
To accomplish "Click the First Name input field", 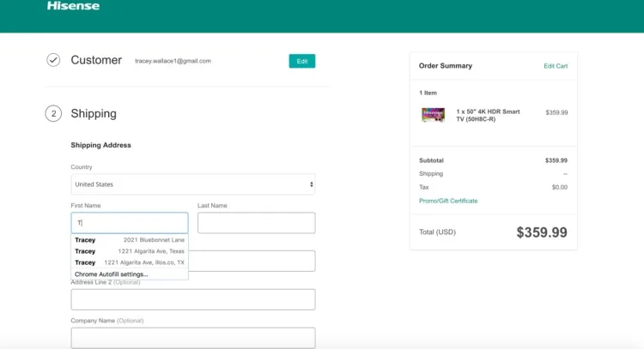I will (130, 223).
